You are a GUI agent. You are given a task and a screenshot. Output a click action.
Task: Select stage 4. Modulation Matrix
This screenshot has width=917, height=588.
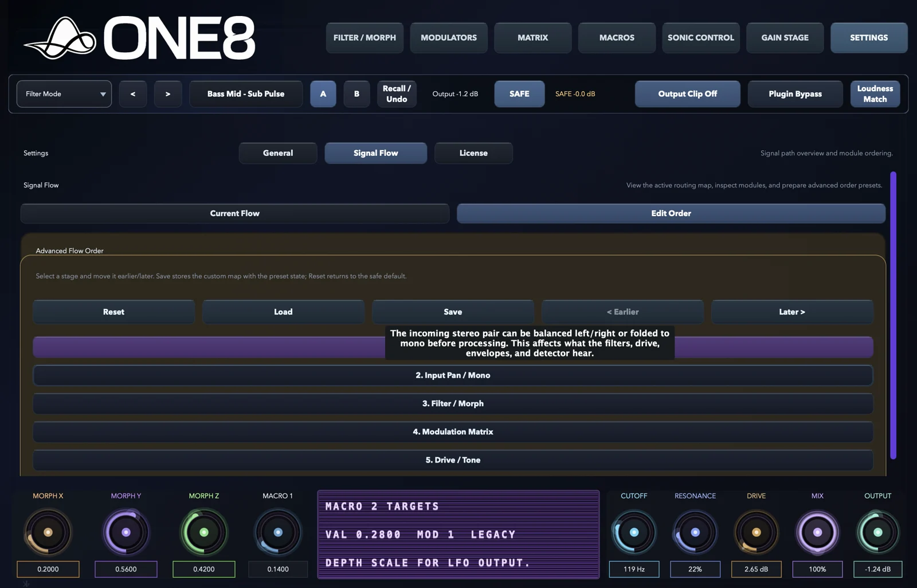tap(453, 432)
